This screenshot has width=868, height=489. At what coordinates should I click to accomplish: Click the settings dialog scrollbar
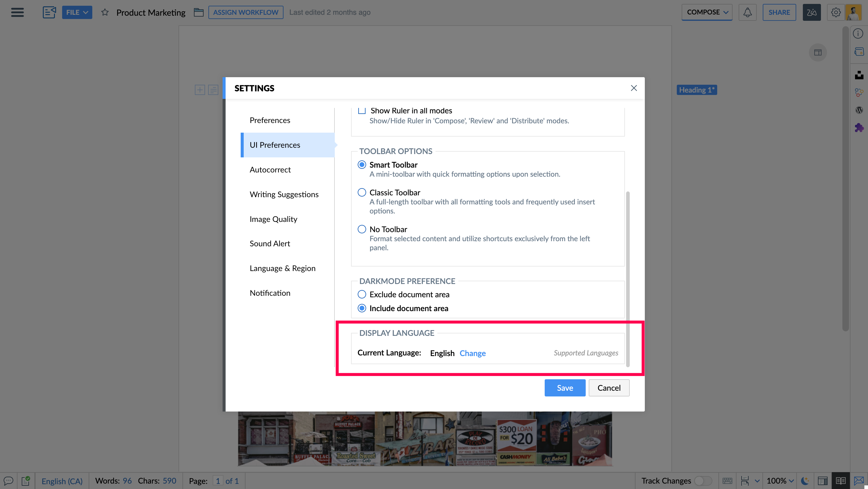tap(628, 279)
